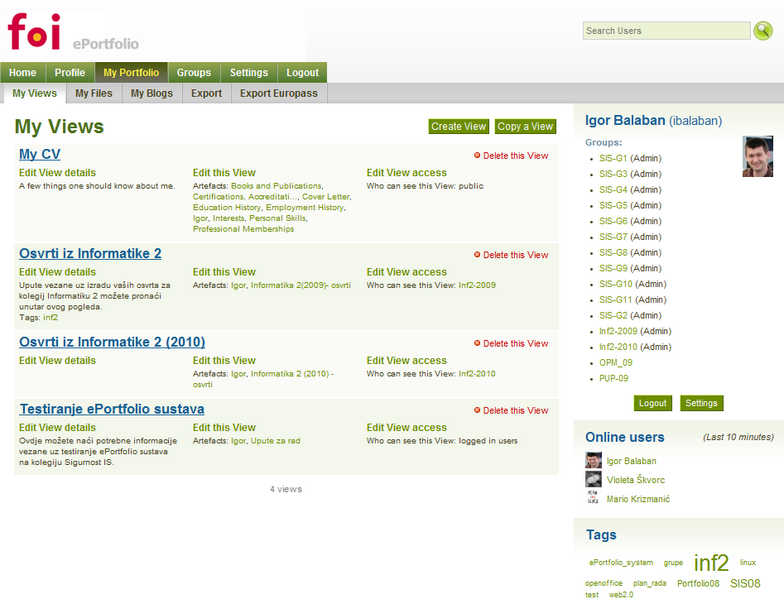784x599 pixels.
Task: Click the ePortfolio_system tag
Action: coord(621,562)
